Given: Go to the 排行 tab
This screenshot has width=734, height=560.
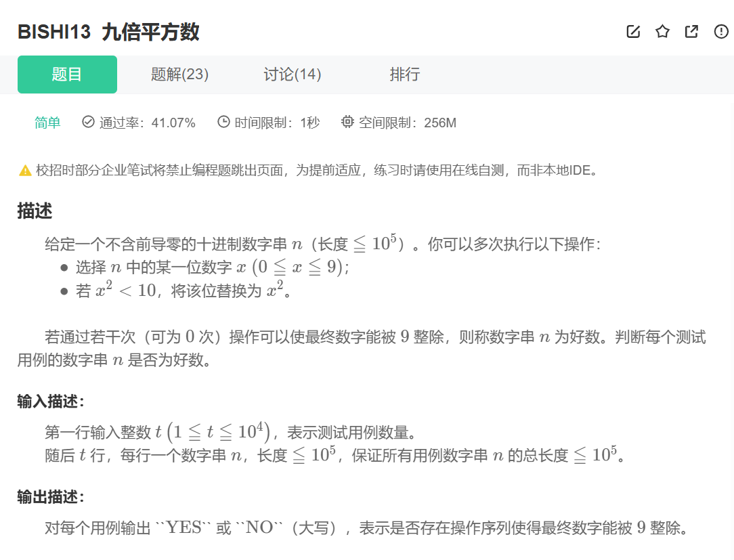Looking at the screenshot, I should click(405, 74).
